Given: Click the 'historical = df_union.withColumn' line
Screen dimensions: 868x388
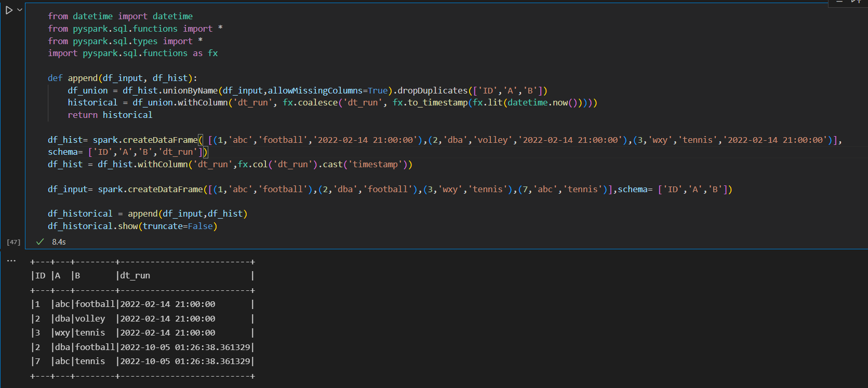Looking at the screenshot, I should [x=332, y=102].
